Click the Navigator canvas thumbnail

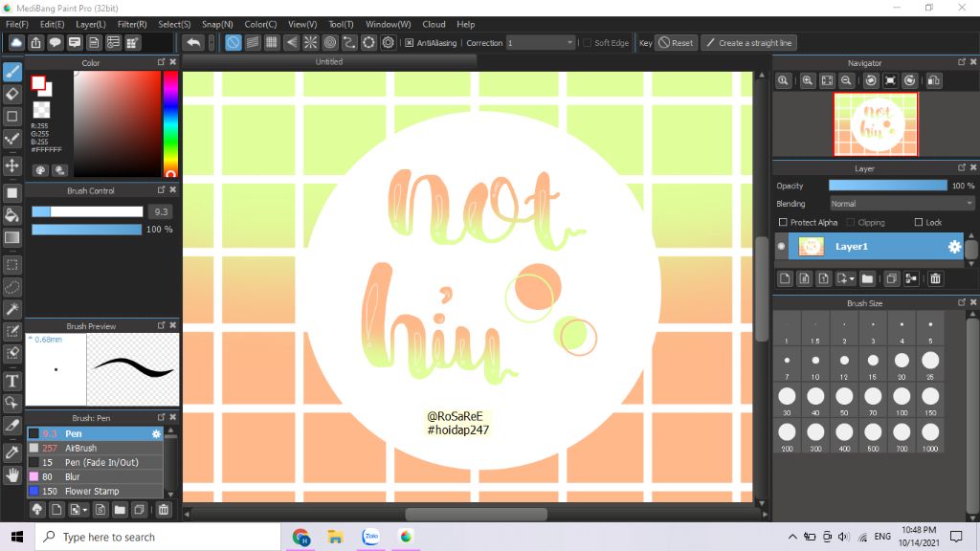pyautogui.click(x=876, y=124)
